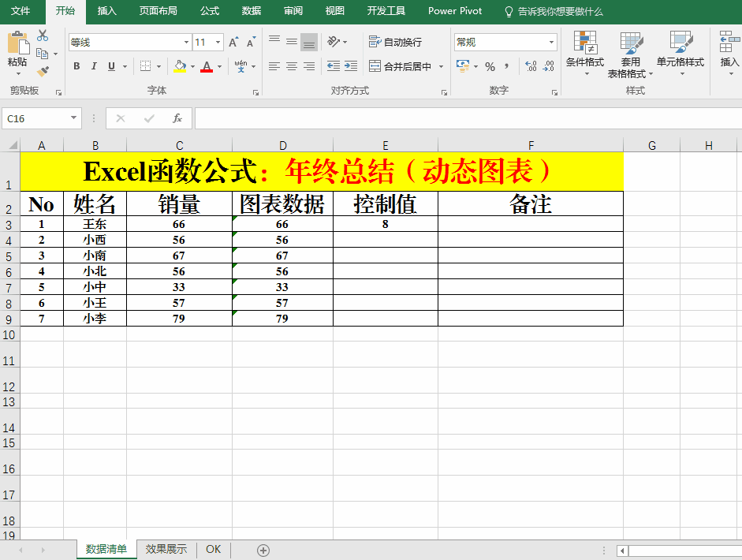Click the Cut scissors icon
Image resolution: width=742 pixels, height=560 pixels.
43,35
